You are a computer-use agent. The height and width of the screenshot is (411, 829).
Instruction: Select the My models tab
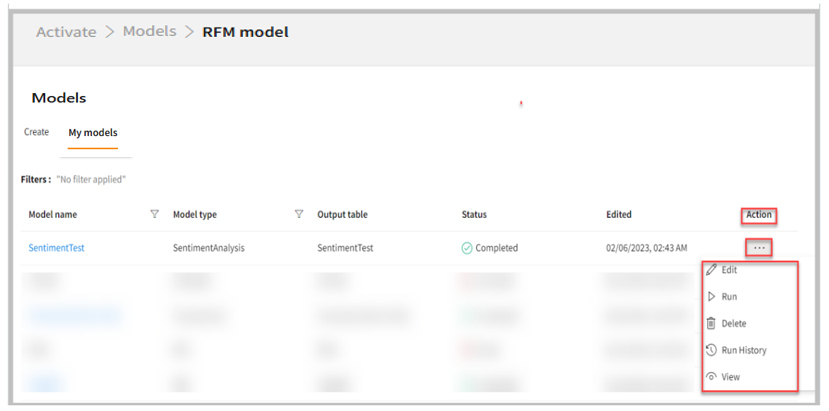[93, 133]
